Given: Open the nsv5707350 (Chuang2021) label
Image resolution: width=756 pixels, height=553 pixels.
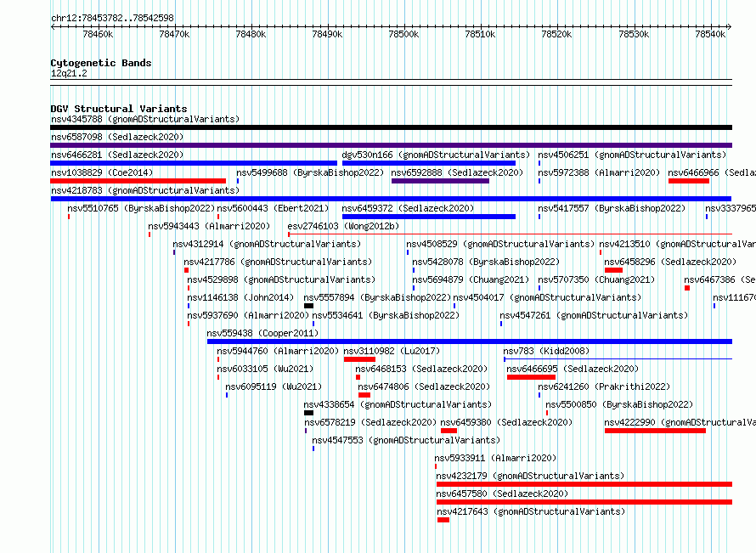Looking at the screenshot, I should pos(596,279).
